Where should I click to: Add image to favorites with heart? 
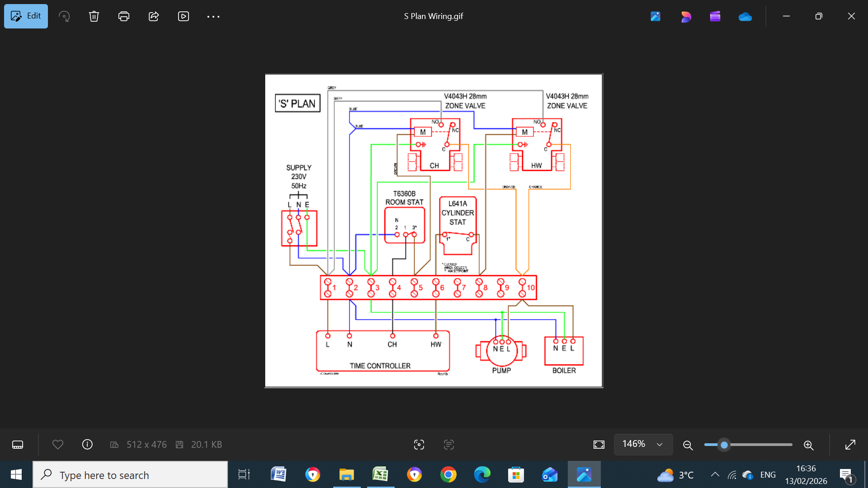pyautogui.click(x=58, y=445)
